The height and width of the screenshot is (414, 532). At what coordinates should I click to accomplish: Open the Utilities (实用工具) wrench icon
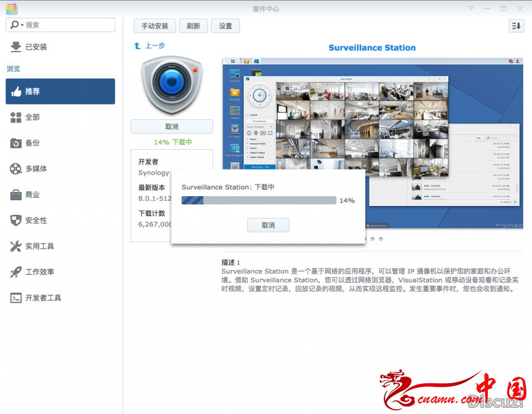pyautogui.click(x=16, y=246)
